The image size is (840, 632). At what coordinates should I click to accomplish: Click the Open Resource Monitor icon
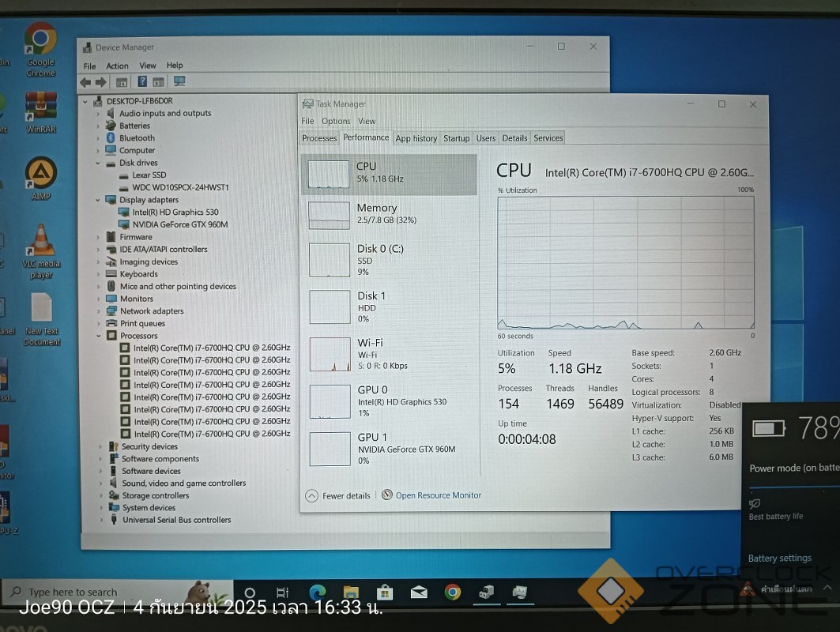386,495
